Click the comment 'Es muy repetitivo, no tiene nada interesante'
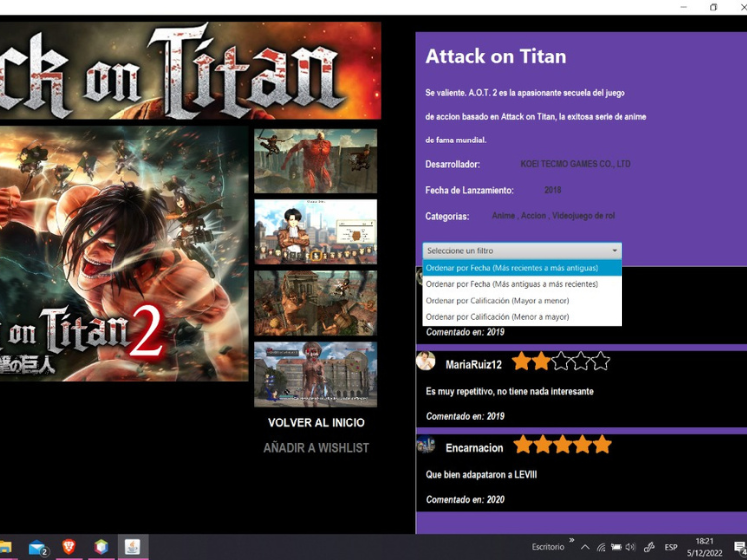The image size is (747, 560). pos(510,392)
